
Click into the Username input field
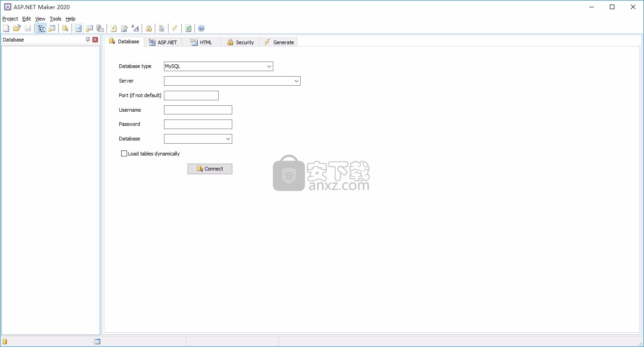coord(198,110)
